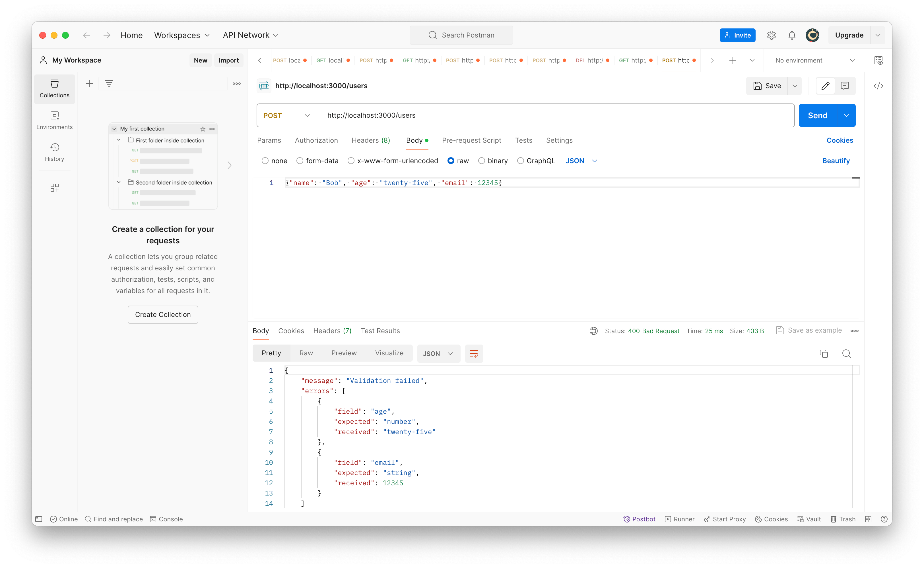Add a new request tab with plus

(x=732, y=60)
